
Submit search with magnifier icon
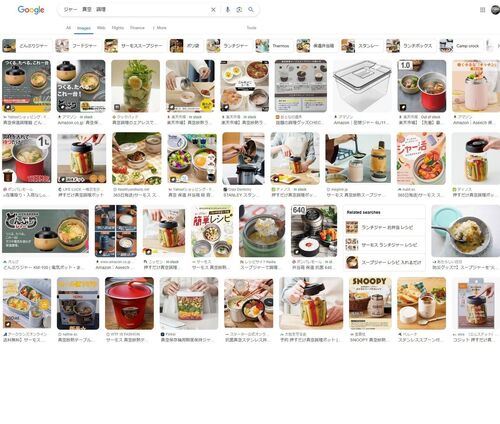251,10
